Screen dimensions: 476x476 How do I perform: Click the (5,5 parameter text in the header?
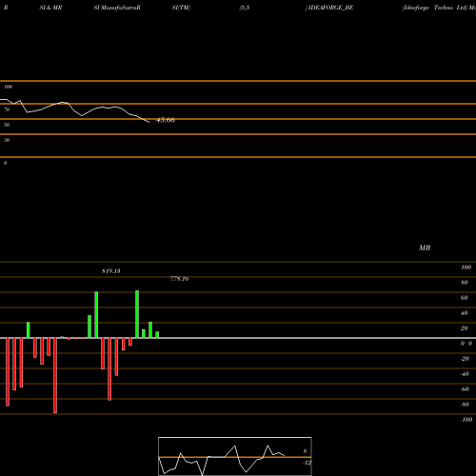pos(245,8)
